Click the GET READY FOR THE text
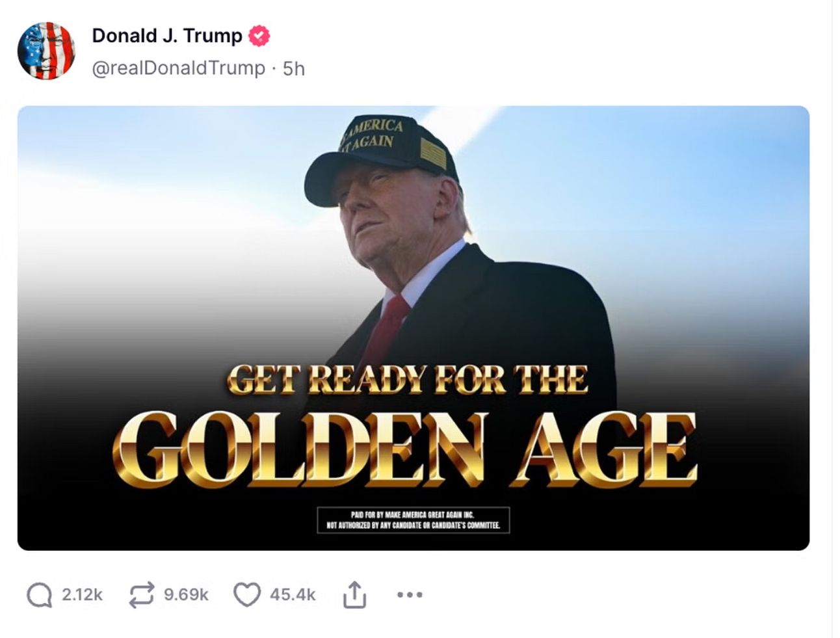This screenshot has height=638, width=840. 408,380
